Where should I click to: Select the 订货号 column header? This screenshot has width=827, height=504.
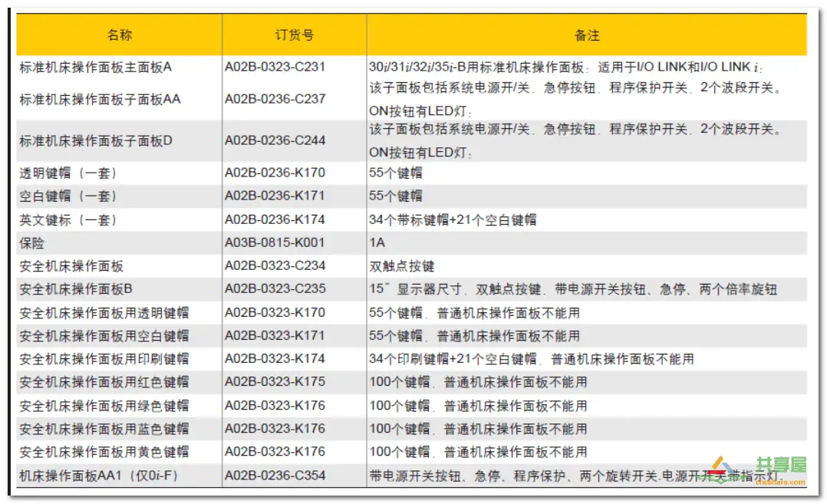(292, 35)
